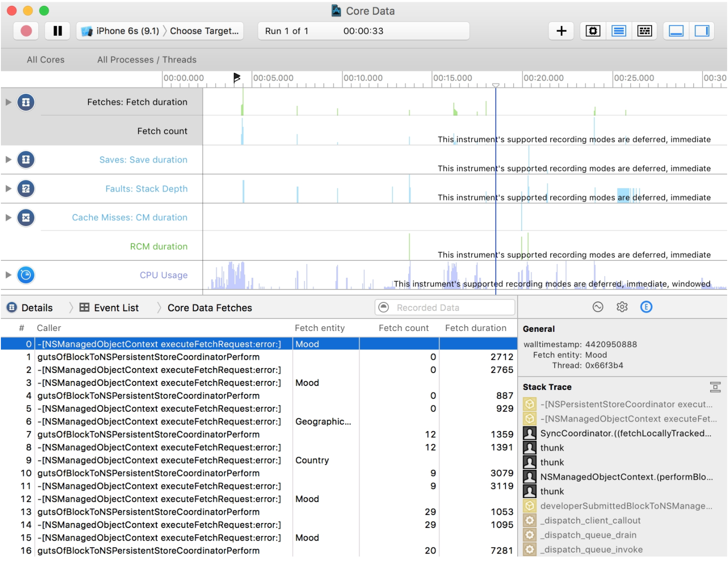
Task: Show the display settings gear inspector
Action: pos(622,307)
